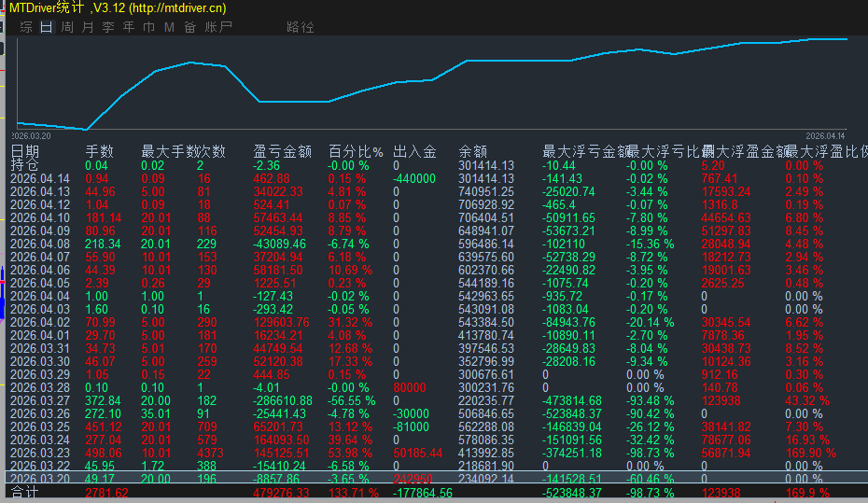Open the mtdriver.cn link in title
Viewport: 868px width, 503px height.
coord(177,8)
